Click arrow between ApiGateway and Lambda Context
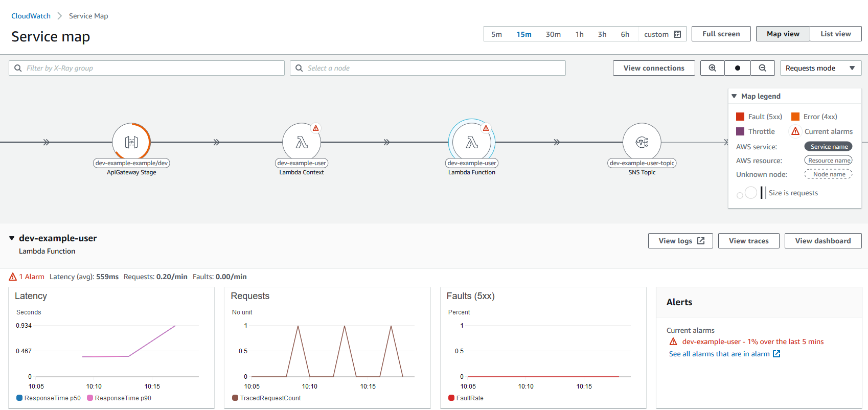This screenshot has height=410, width=868. pos(217,142)
